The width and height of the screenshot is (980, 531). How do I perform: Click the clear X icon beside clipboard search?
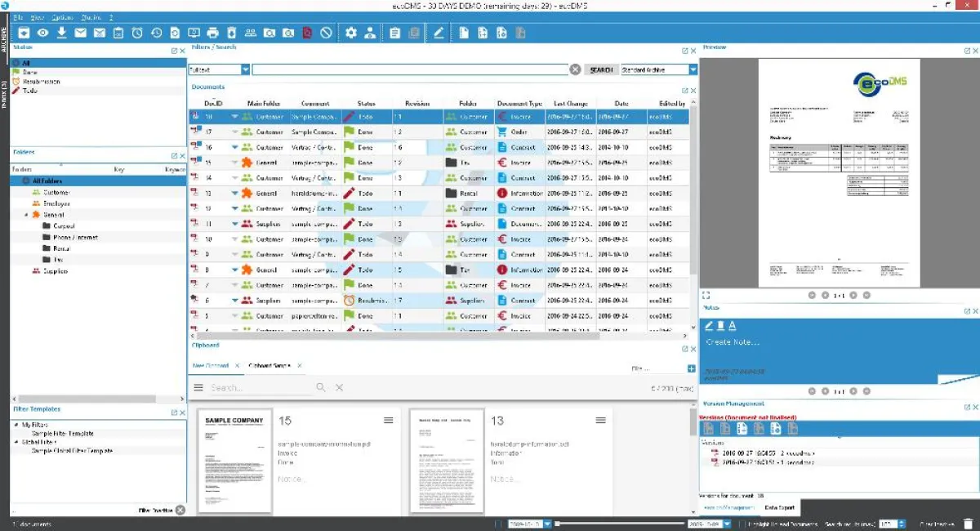(x=339, y=387)
